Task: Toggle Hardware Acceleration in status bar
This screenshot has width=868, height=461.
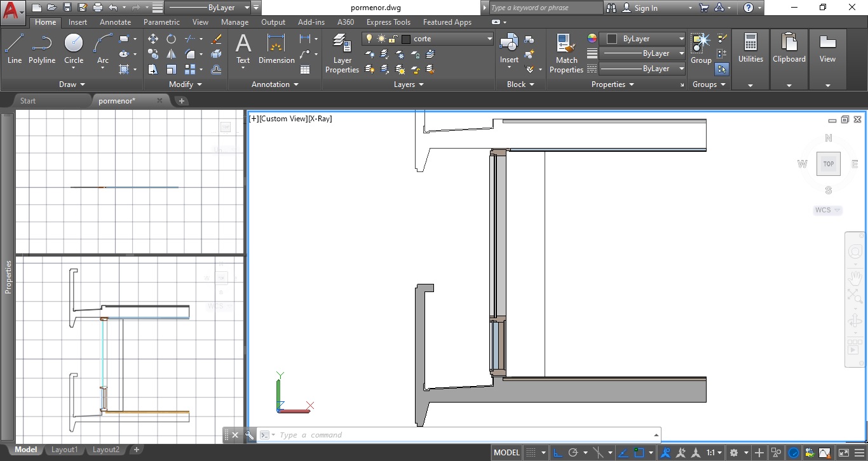Action: click(794, 453)
